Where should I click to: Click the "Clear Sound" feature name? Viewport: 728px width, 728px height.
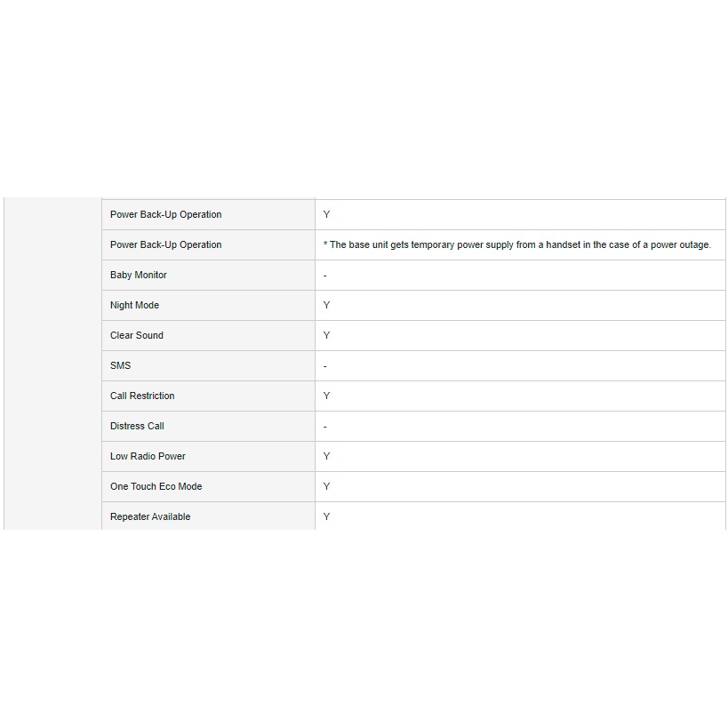tap(137, 336)
